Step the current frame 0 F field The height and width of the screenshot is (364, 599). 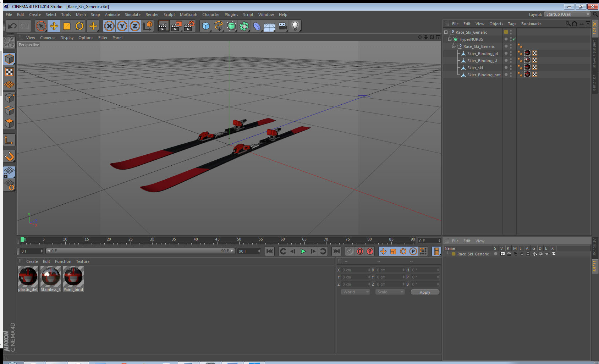click(x=429, y=241)
